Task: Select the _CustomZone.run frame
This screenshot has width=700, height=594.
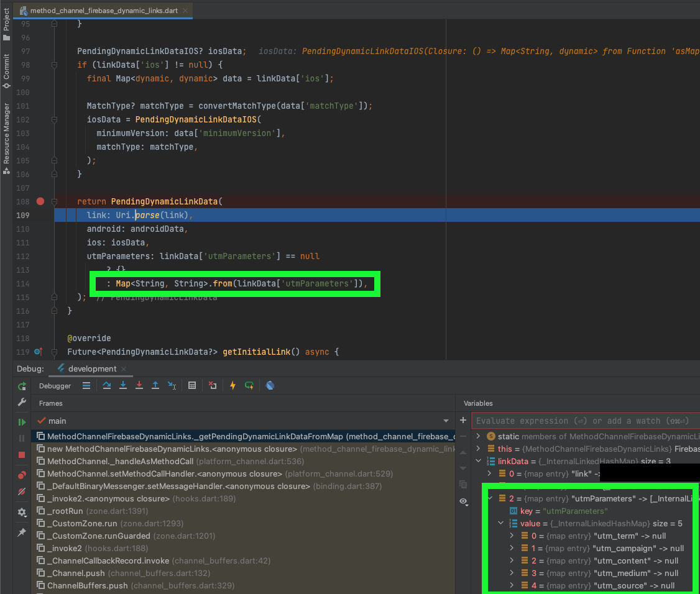Action: [x=244, y=524]
